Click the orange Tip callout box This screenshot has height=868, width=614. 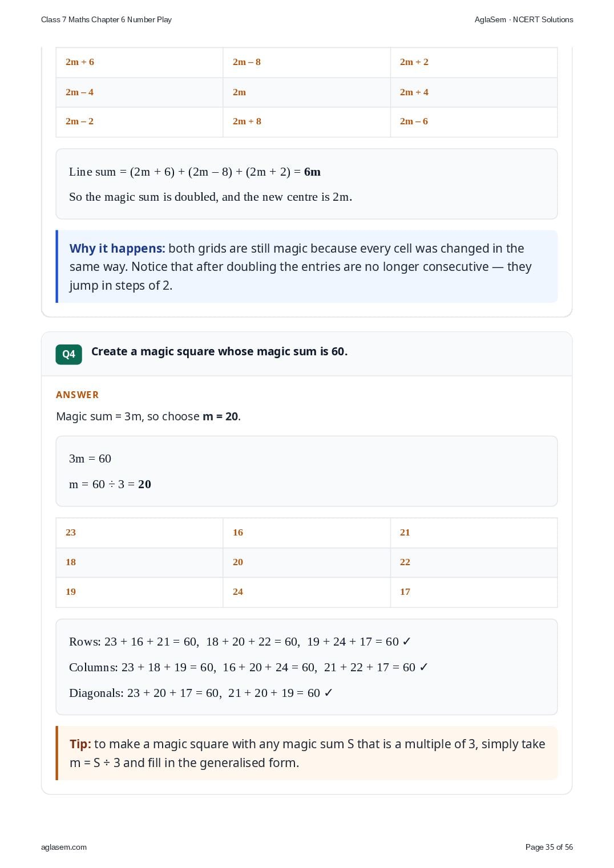click(306, 753)
